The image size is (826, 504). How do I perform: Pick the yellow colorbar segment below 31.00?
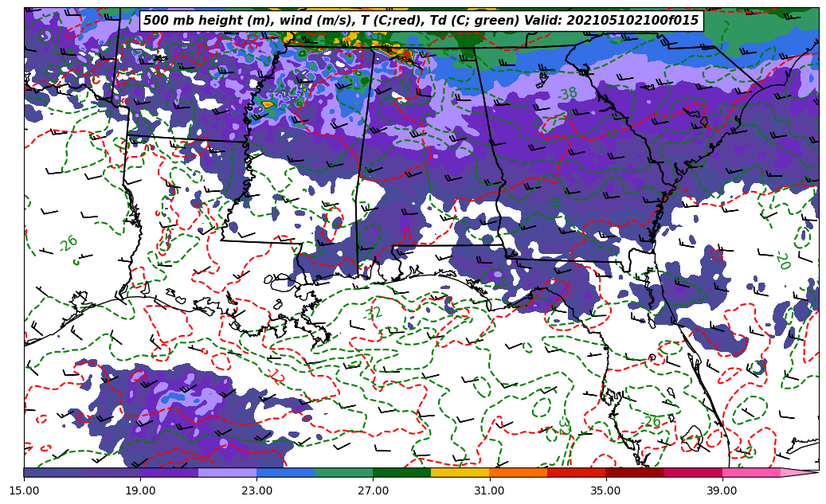coord(460,472)
